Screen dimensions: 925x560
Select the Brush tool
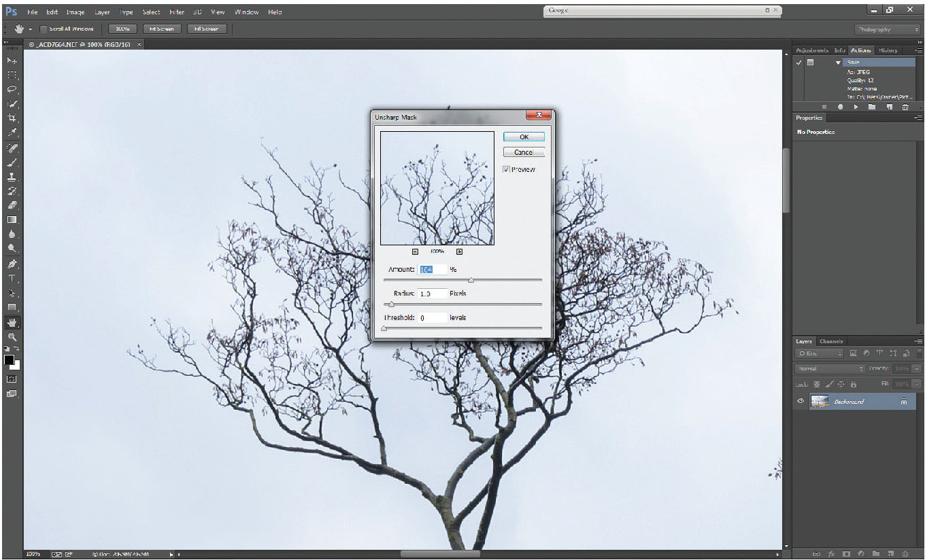(x=12, y=162)
